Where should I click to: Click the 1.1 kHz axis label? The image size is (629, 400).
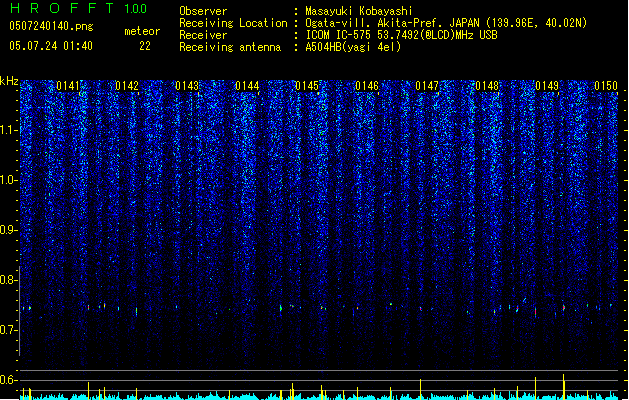(x=9, y=130)
